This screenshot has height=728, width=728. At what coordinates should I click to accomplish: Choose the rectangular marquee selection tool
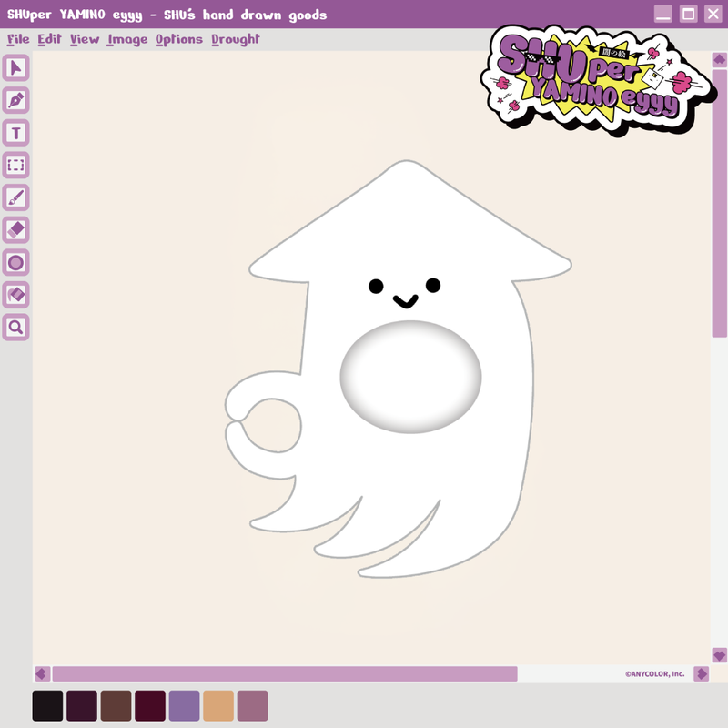click(x=14, y=166)
